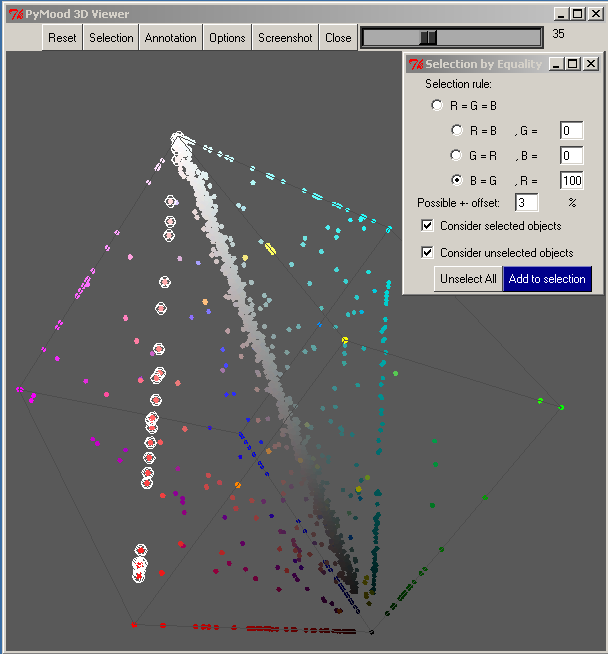Click the magenta point at the left cube corner
The height and width of the screenshot is (654, 608).
pos(20,389)
